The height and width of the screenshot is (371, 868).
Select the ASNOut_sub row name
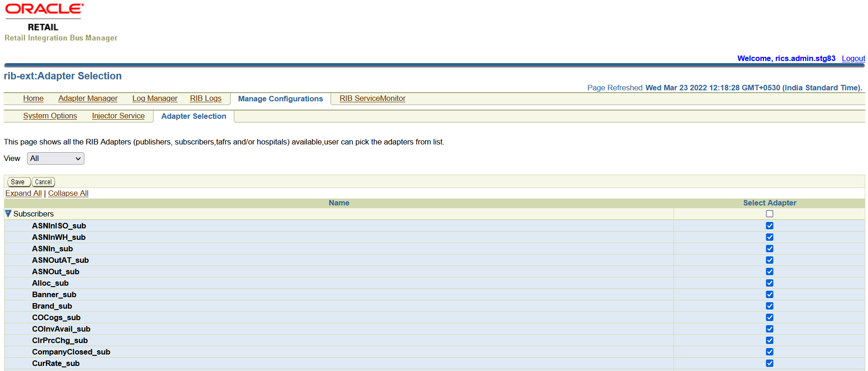point(55,271)
